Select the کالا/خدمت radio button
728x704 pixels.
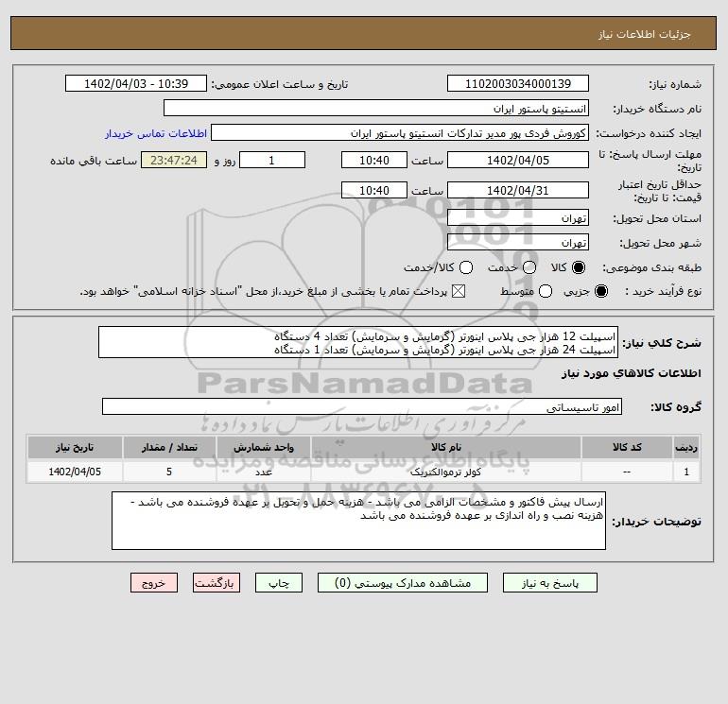(x=466, y=267)
